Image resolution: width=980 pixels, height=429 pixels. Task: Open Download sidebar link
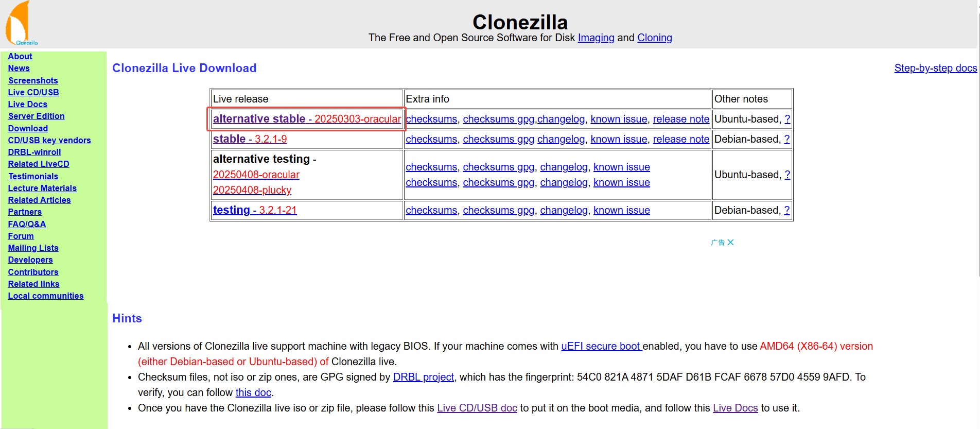click(28, 128)
